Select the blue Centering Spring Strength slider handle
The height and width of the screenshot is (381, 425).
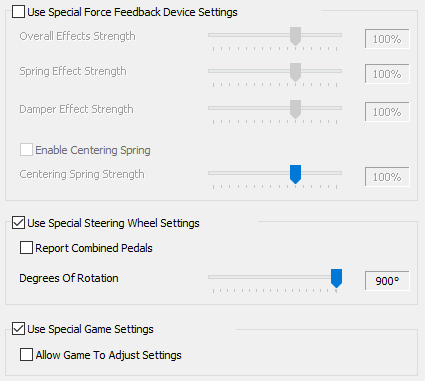295,174
